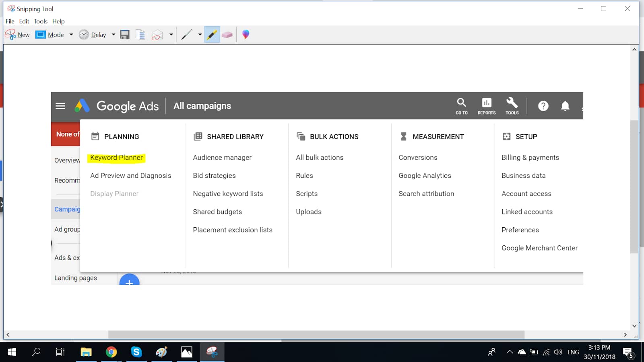Screen dimensions: 644x362
Task: Click the New snip button
Action: (18, 35)
